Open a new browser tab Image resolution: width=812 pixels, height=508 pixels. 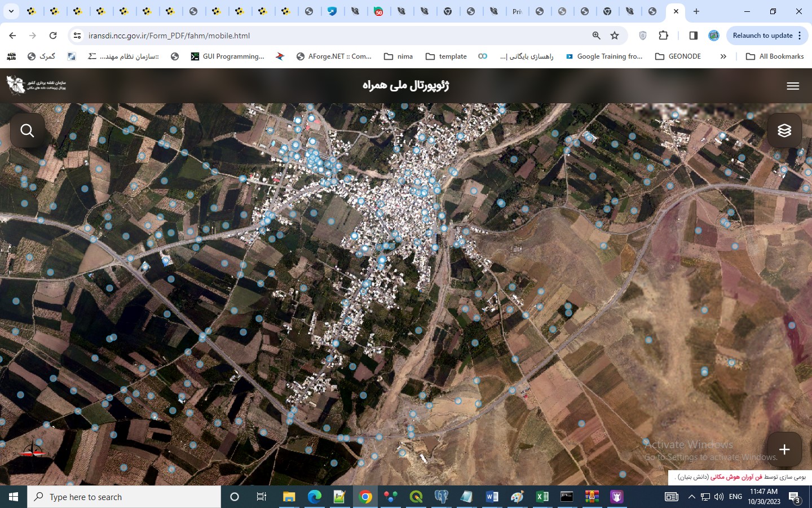pyautogui.click(x=696, y=11)
